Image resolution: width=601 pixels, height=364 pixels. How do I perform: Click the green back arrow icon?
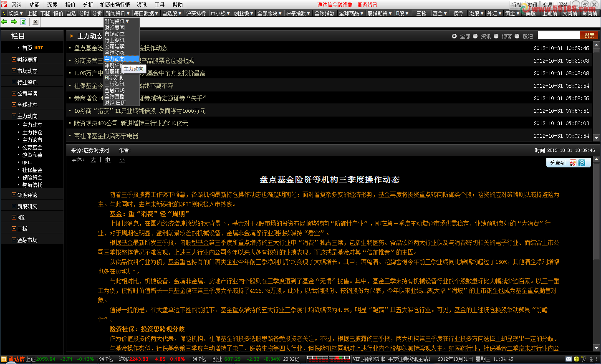click(x=4, y=22)
